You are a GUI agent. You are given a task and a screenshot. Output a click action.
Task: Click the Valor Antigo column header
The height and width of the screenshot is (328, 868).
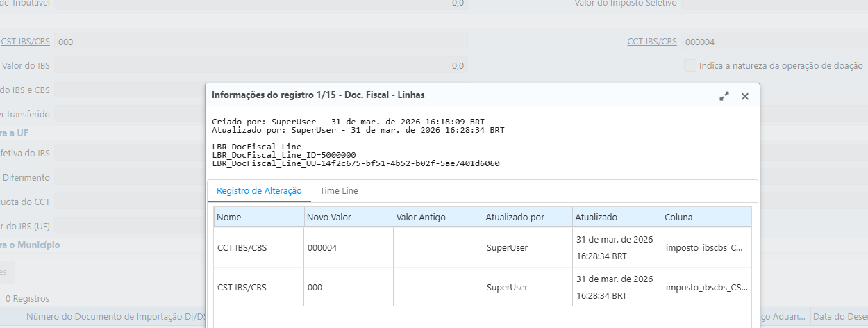click(x=437, y=217)
